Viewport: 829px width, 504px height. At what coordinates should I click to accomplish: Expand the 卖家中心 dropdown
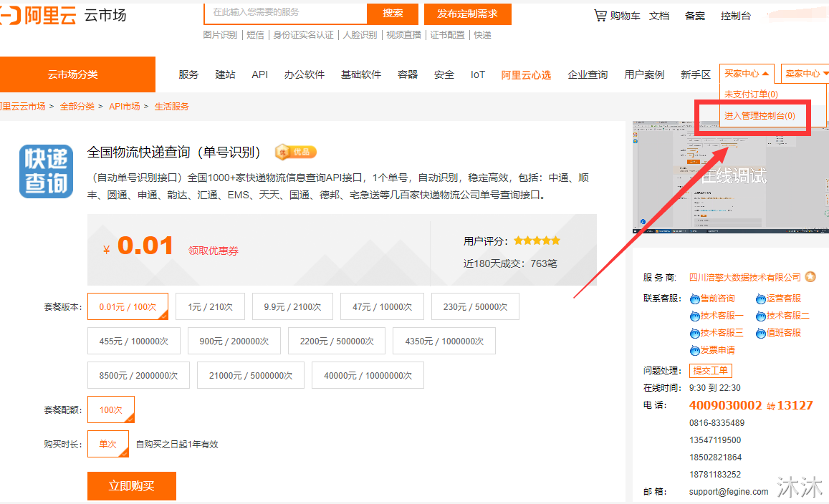pyautogui.click(x=806, y=74)
